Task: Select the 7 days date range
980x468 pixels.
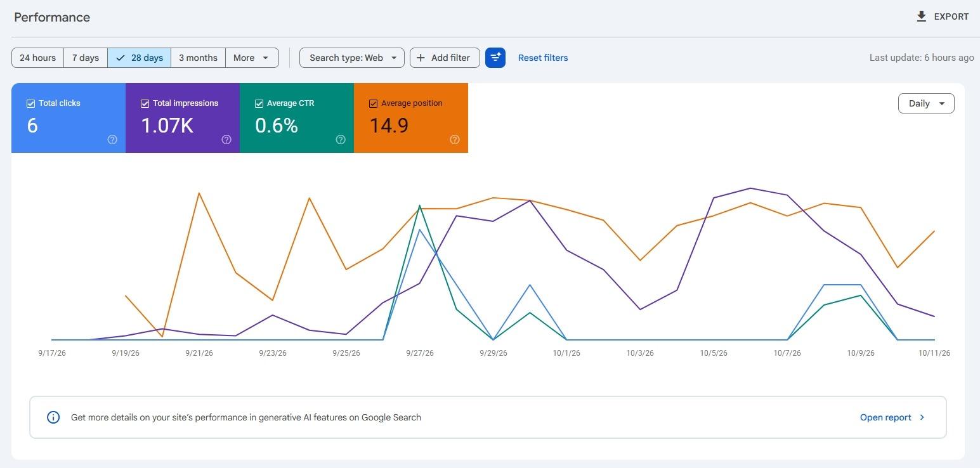Action: (x=86, y=58)
